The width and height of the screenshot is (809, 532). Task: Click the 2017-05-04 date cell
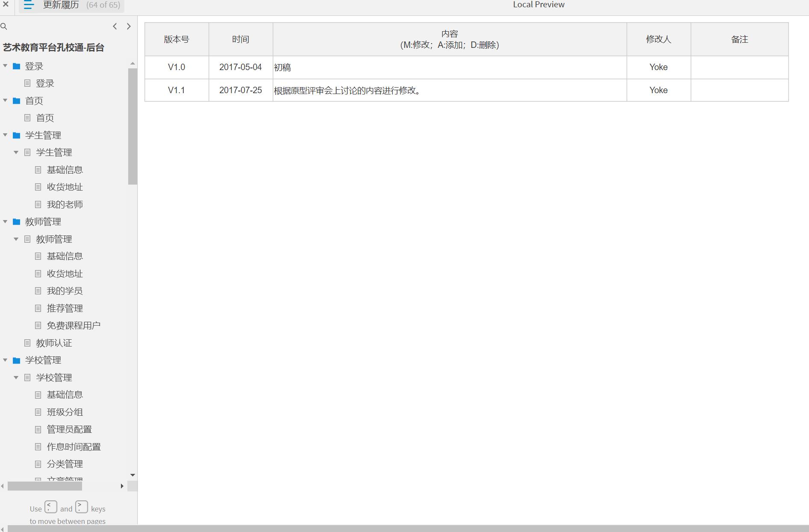point(241,67)
